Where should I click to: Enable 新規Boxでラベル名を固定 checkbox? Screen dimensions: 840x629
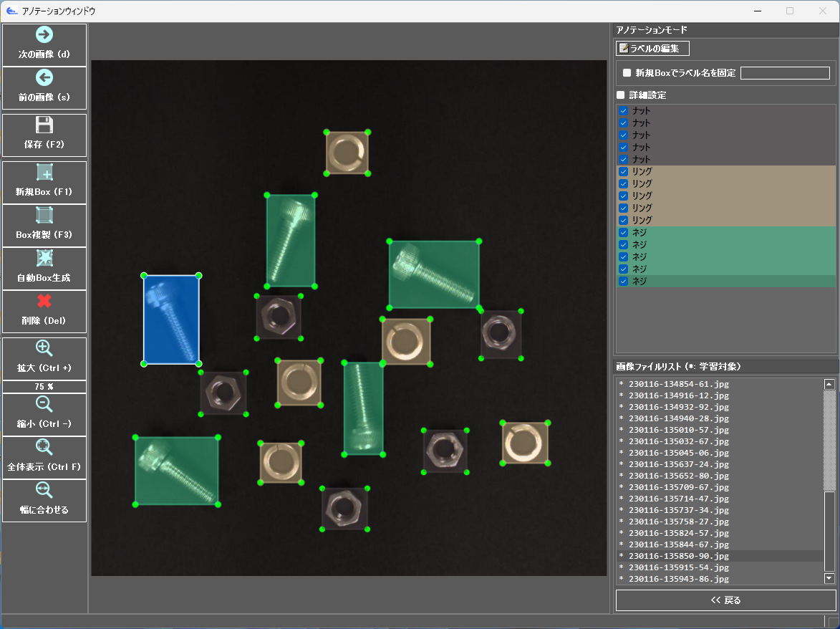(x=627, y=73)
